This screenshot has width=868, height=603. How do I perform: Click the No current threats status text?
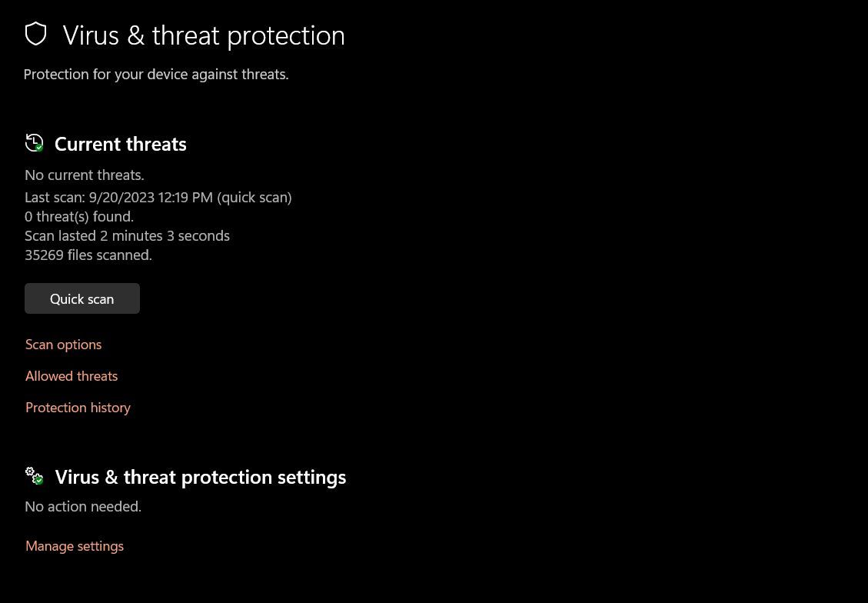coord(84,175)
